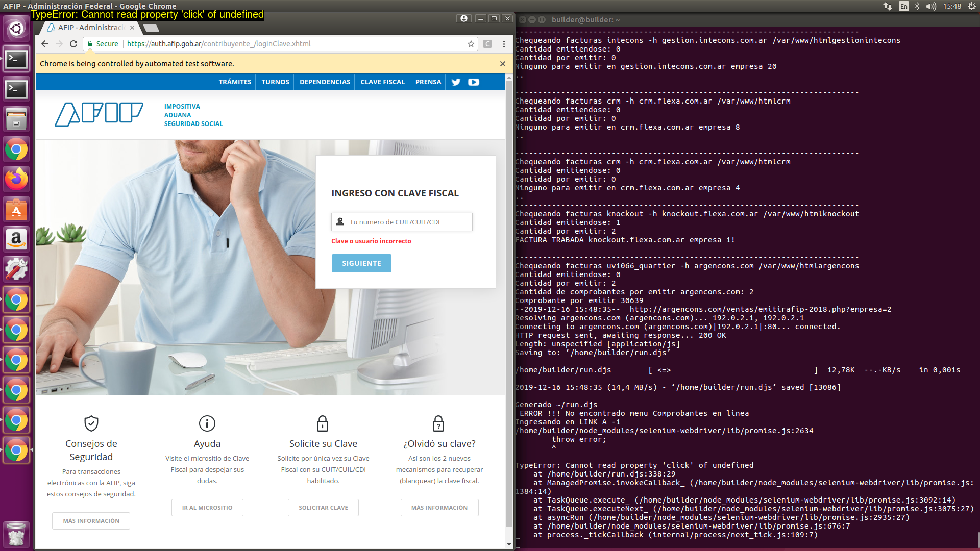Click MÁS INFORMACIÓN under Olvidó su clave
This screenshot has height=551, width=980.
pyautogui.click(x=439, y=508)
